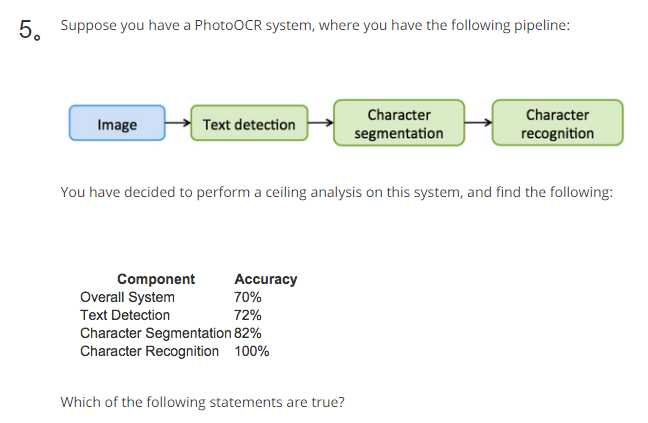The height and width of the screenshot is (423, 648).
Task: Click the 'Which of the following statements' text
Action: pos(202,402)
